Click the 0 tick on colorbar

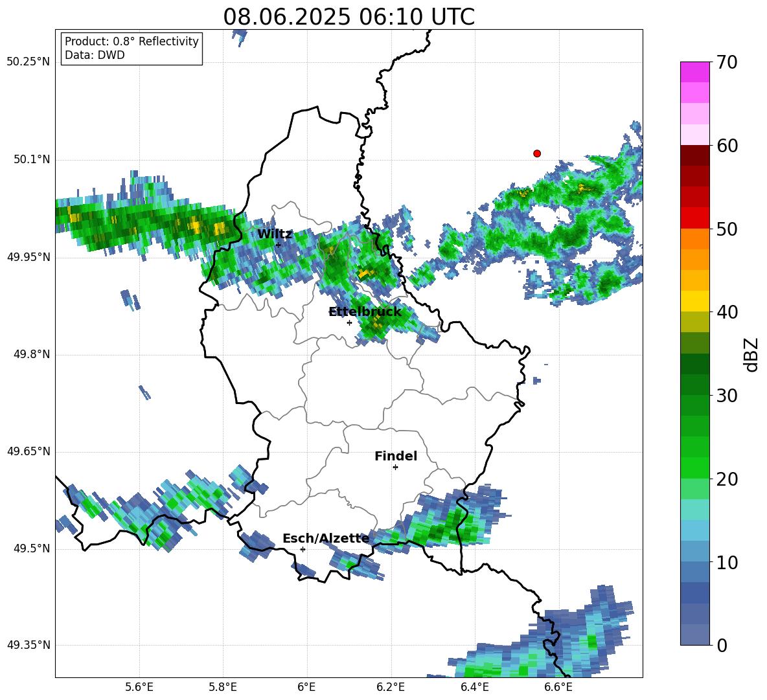point(722,645)
